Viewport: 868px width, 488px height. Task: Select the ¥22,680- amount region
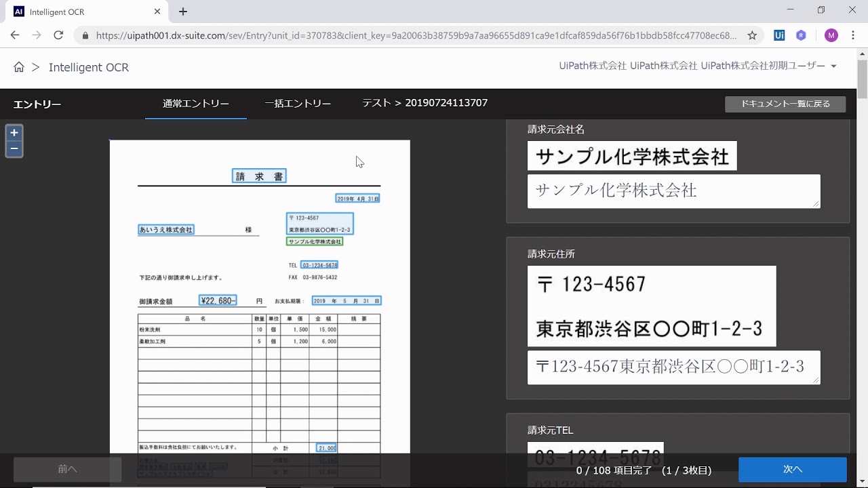pyautogui.click(x=218, y=300)
